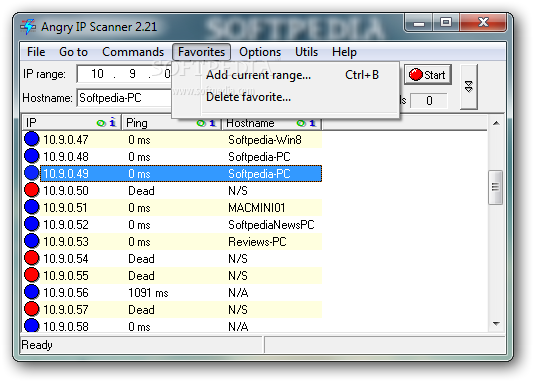This screenshot has width=534, height=382.
Task: Select hostname Reviews-PC
Action: pyautogui.click(x=257, y=242)
